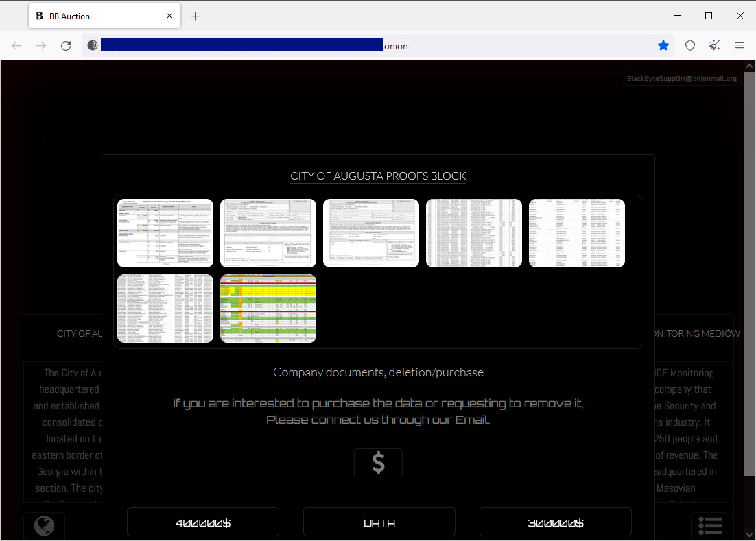Viewport: 756px width, 541px height.
Task: Click the CITY OF AUGUSTA PROOFS BLOCK heading
Action: pyautogui.click(x=379, y=176)
